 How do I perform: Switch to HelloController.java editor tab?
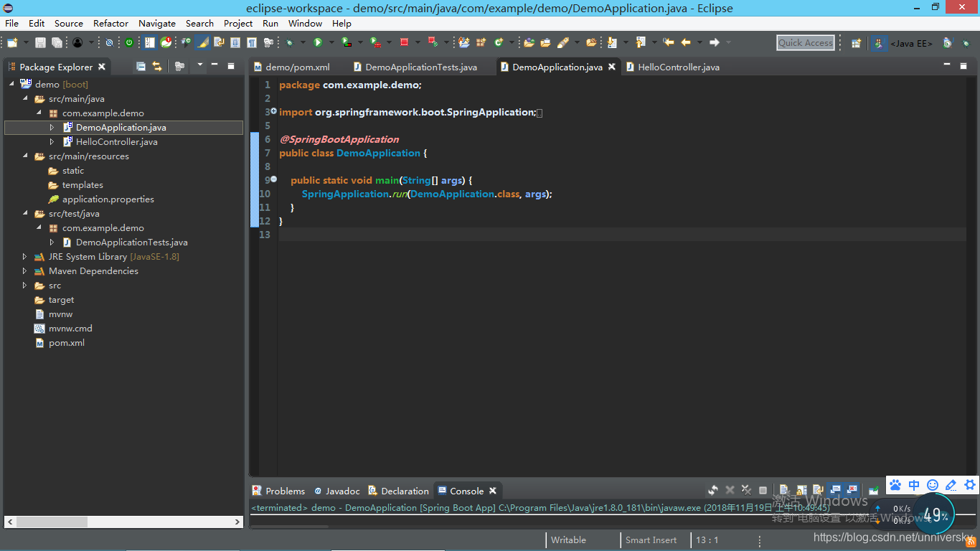click(672, 67)
